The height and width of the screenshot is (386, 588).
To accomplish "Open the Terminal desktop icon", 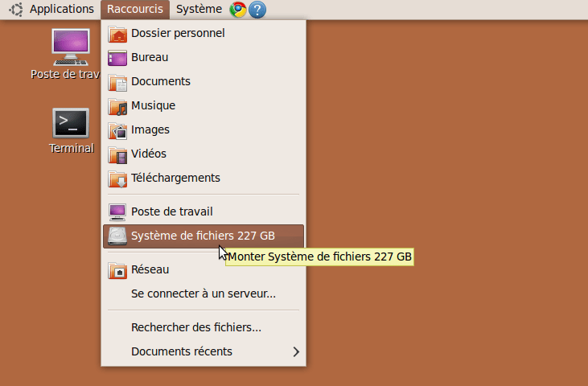I will (71, 123).
